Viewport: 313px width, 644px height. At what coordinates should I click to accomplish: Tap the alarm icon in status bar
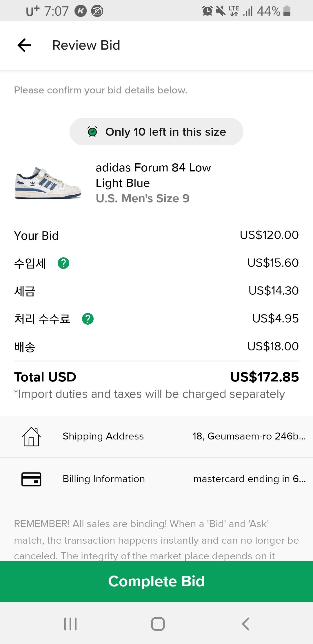click(207, 11)
